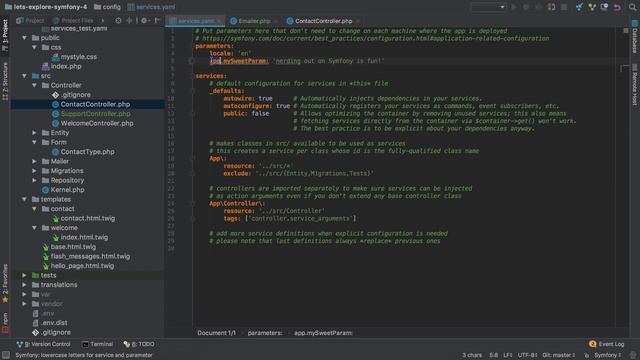
Task: Open run configuration dropdown
Action: tap(488, 7)
